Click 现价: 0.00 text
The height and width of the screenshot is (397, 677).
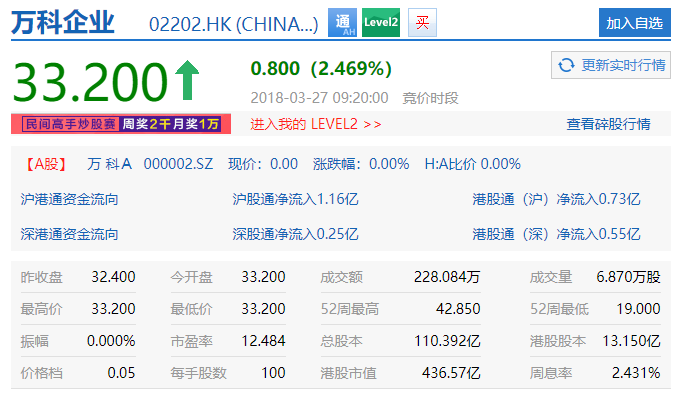coord(263,164)
